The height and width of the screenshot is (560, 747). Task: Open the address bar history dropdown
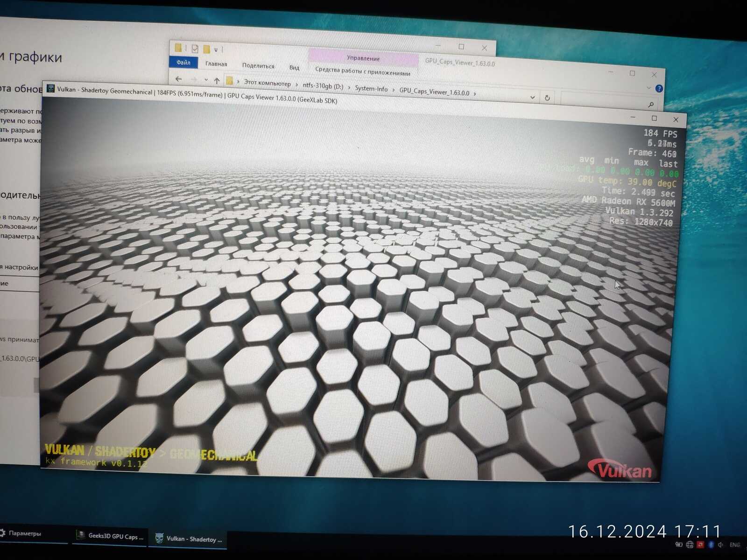click(532, 97)
